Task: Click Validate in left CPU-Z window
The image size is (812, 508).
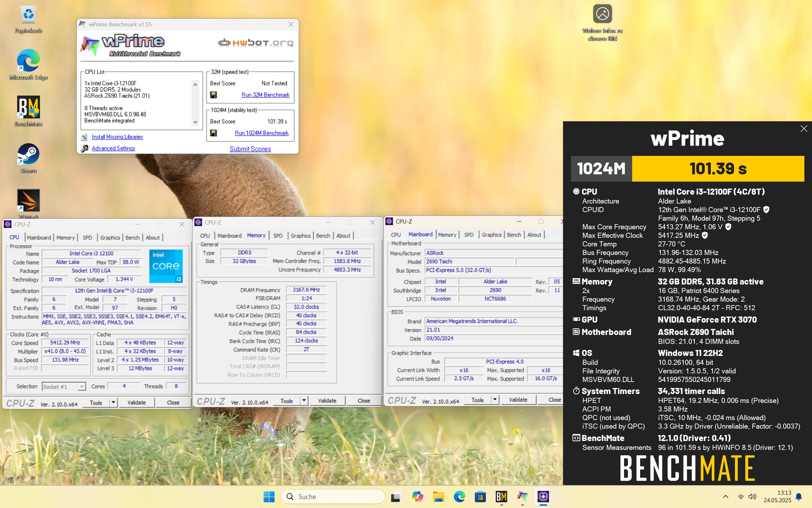Action: tap(137, 403)
